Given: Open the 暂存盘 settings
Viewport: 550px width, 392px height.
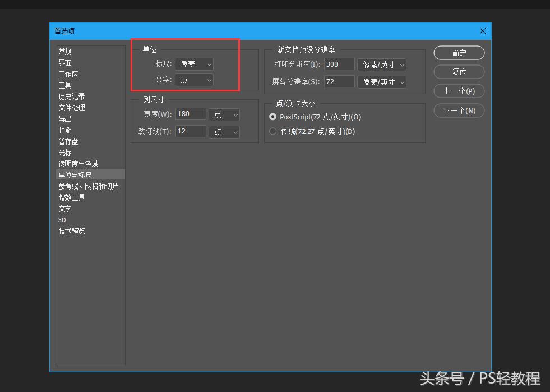Looking at the screenshot, I should click(x=68, y=141).
